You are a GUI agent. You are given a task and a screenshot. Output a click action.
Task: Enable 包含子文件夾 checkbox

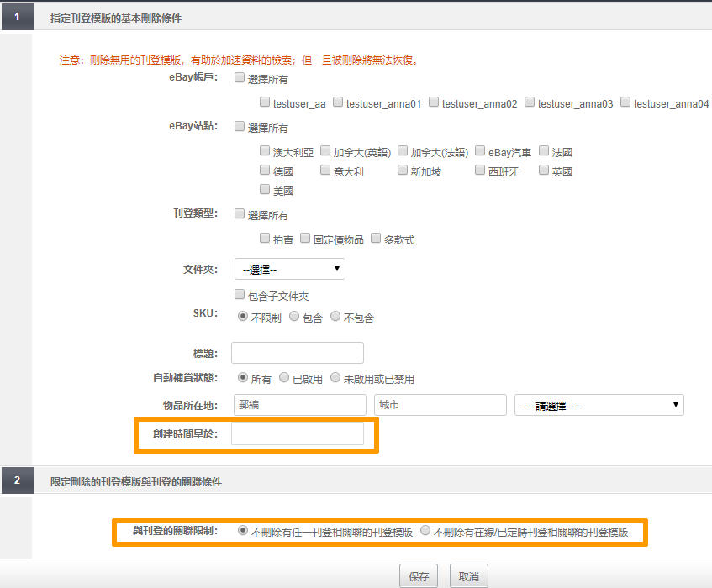240,295
